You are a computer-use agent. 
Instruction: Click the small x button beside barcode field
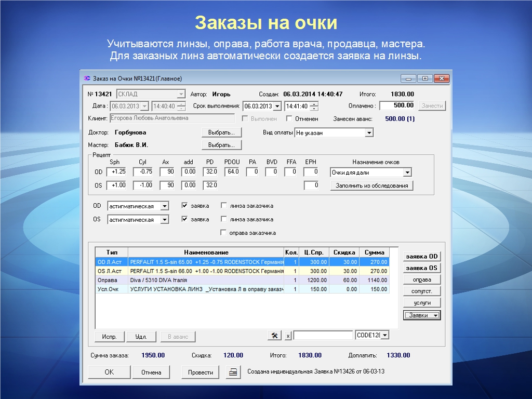click(288, 336)
